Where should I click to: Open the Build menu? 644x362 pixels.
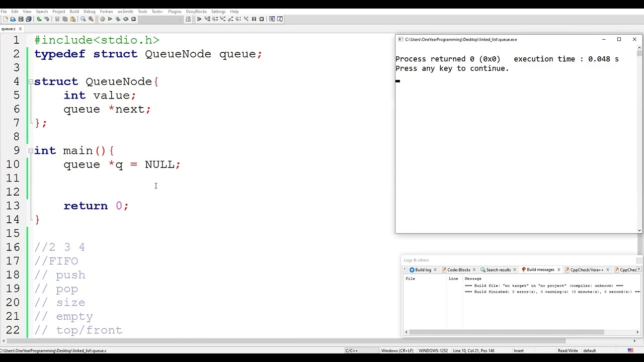pos(74,11)
